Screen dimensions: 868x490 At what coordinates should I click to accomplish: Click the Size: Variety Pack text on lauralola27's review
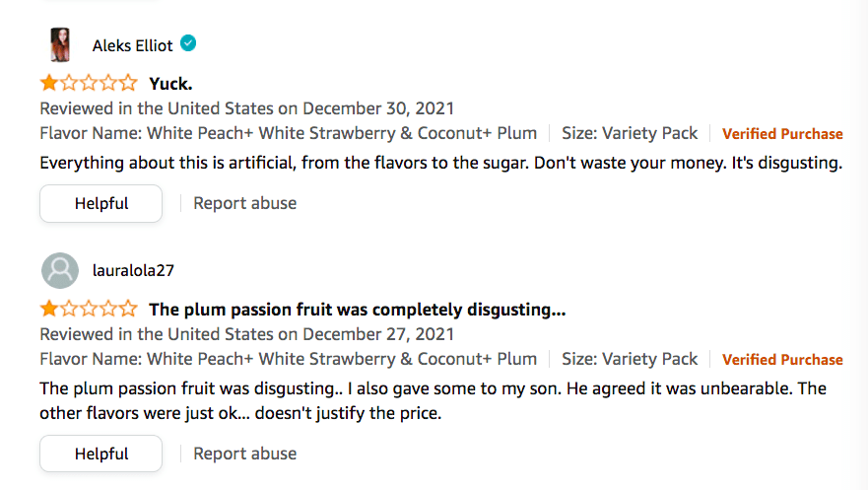point(630,359)
